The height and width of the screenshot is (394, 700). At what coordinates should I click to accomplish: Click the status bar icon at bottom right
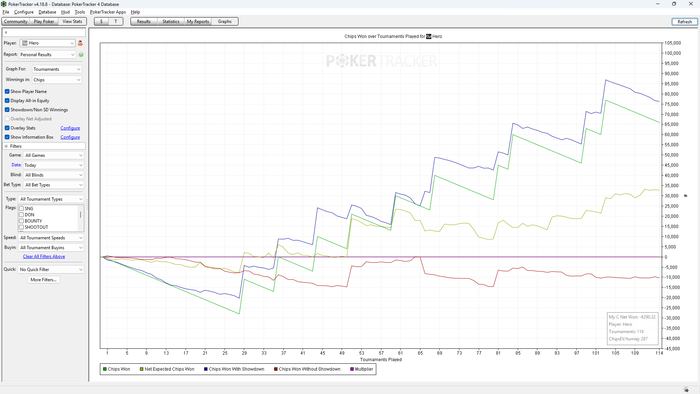(686, 390)
